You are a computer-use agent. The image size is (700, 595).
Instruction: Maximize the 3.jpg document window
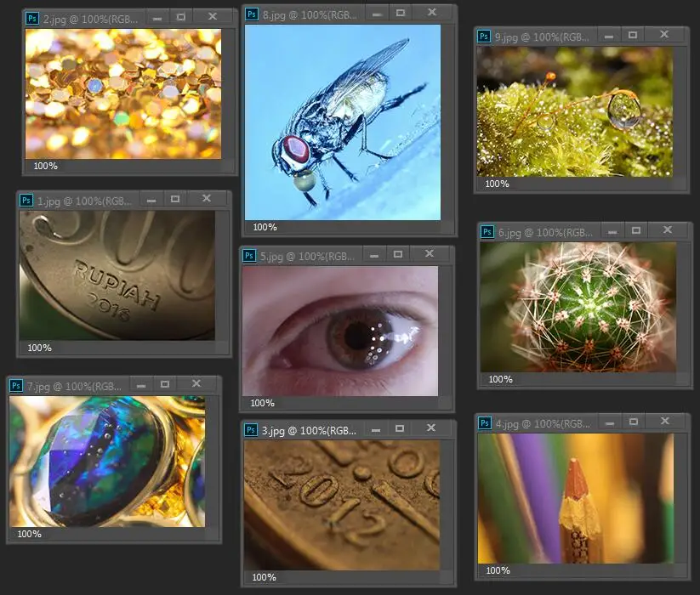pos(400,428)
